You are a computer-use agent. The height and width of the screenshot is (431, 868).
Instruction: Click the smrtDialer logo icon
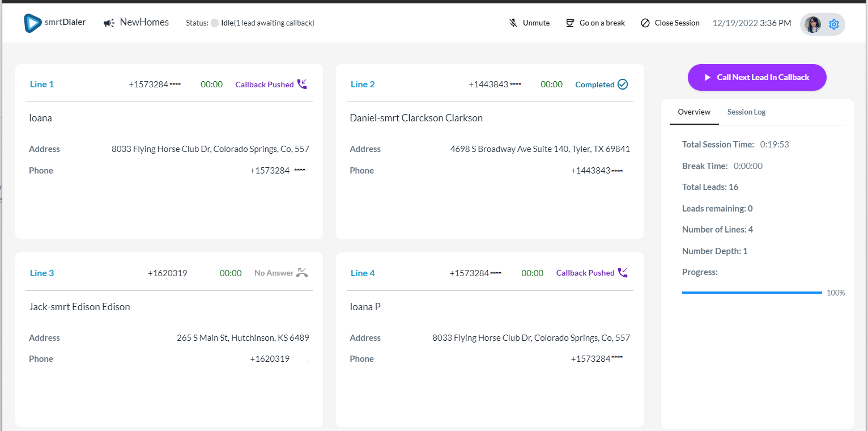click(x=33, y=23)
